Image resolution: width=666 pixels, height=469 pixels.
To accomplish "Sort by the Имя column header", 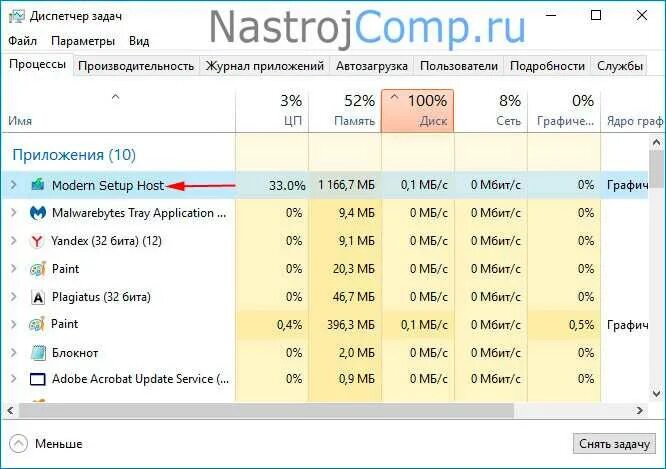I will pos(118,111).
